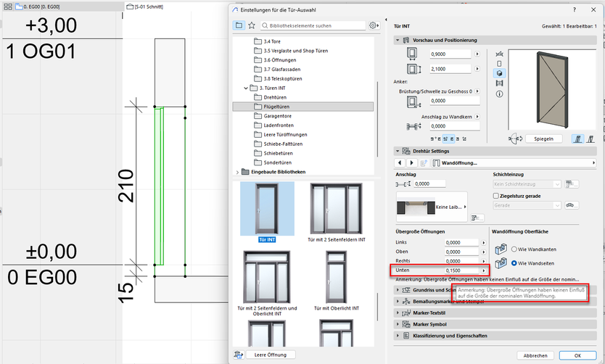Select the Wie Wandseiten radio option
Image resolution: width=605 pixels, height=364 pixels.
point(514,263)
